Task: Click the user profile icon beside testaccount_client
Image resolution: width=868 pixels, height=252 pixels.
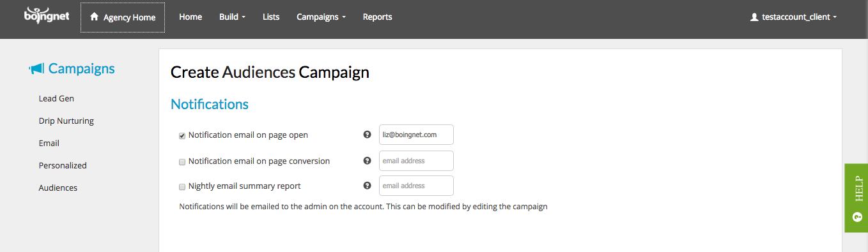Action: point(754,17)
